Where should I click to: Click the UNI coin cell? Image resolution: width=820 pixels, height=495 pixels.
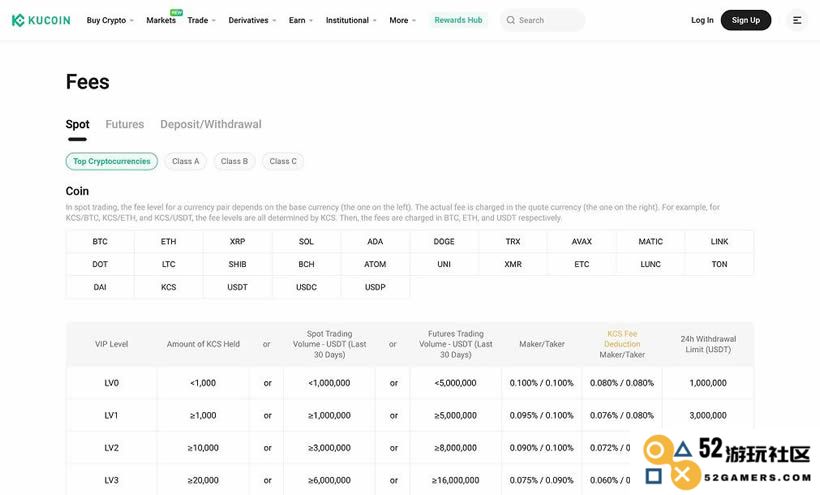444,264
